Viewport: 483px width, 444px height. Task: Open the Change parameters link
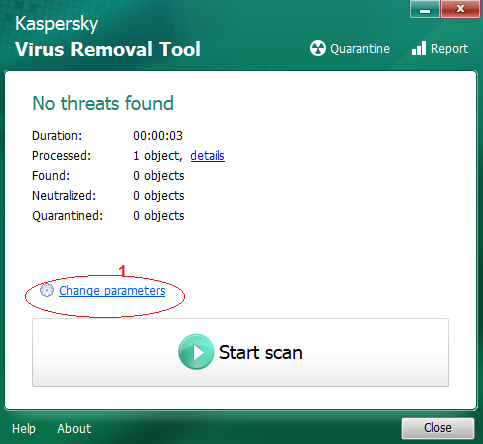(x=112, y=291)
